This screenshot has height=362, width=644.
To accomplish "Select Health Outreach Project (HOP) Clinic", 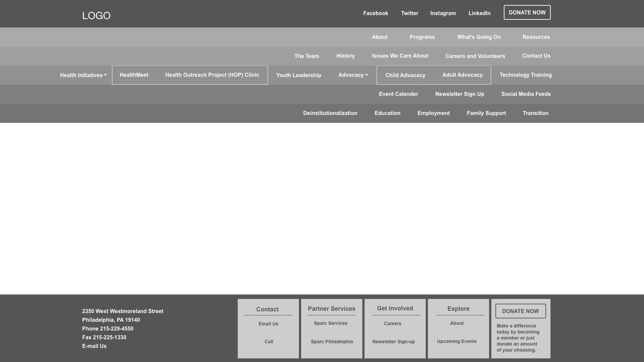I will (x=212, y=75).
